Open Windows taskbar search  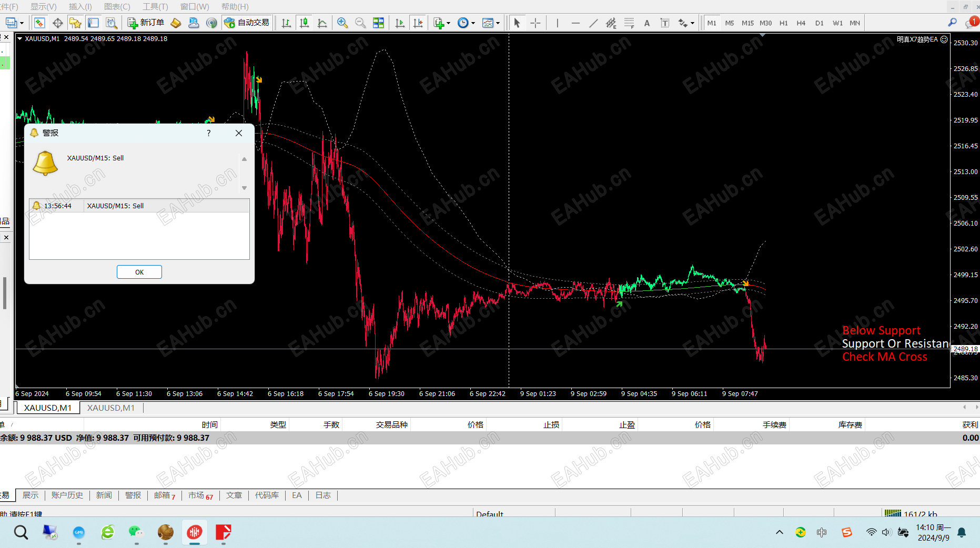pos(21,532)
